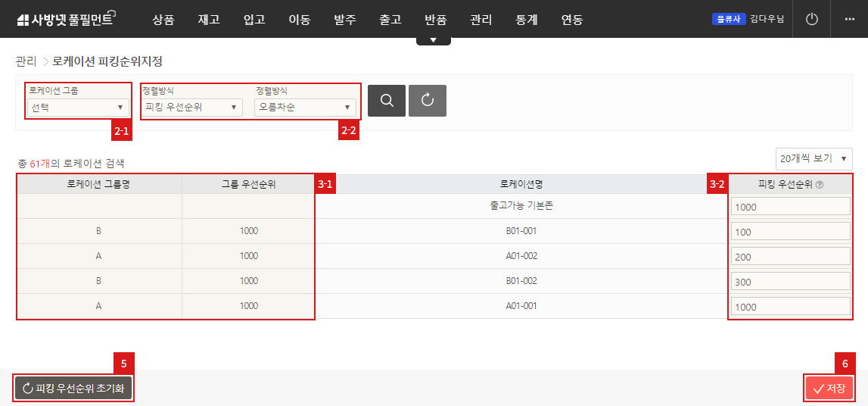The image size is (868, 406).
Task: Open the 통계 menu
Action: (x=527, y=20)
